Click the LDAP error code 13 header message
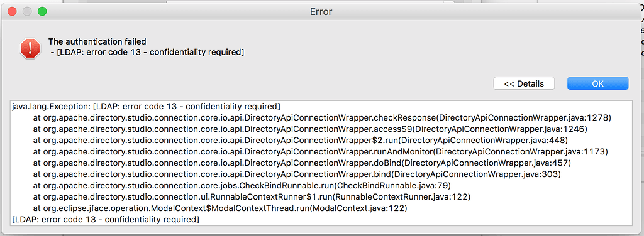 [x=147, y=52]
